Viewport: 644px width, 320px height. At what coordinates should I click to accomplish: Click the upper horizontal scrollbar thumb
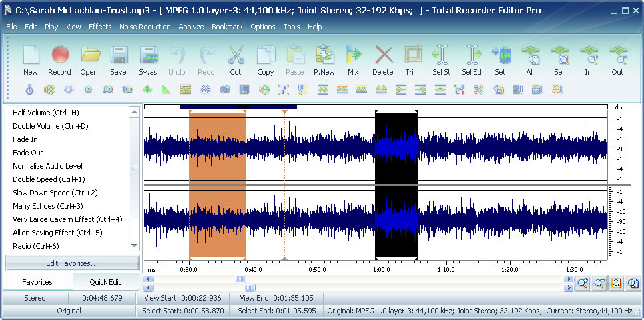point(240,279)
